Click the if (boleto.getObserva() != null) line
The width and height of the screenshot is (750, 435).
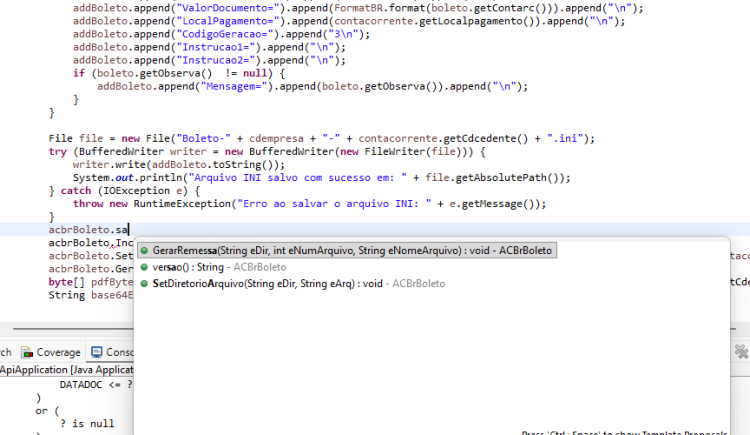pyautogui.click(x=179, y=73)
